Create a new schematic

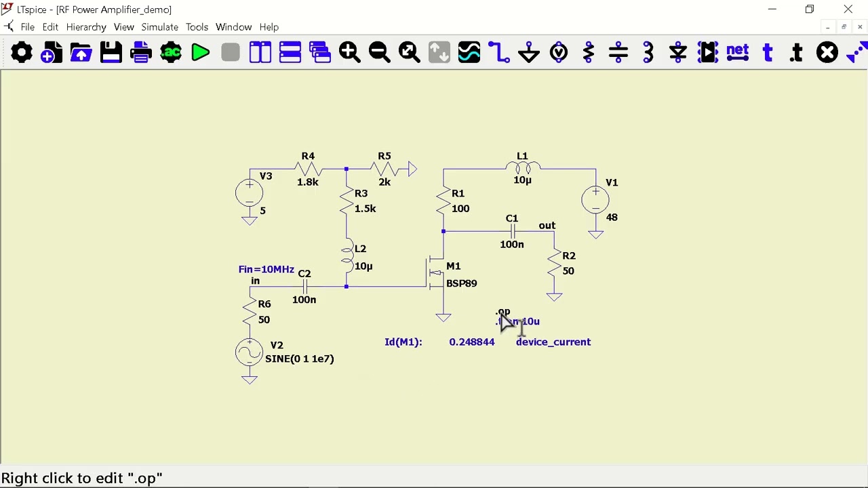pos(51,52)
